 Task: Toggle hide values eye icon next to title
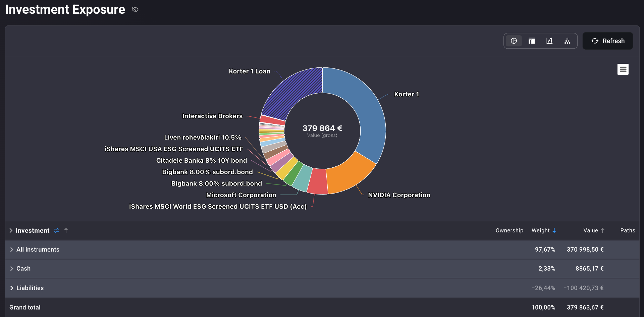point(135,10)
